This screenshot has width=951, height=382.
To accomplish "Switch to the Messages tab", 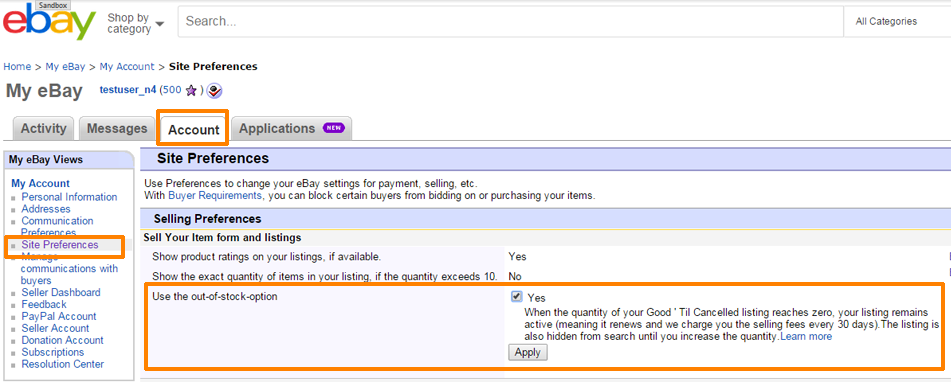I will 117,129.
